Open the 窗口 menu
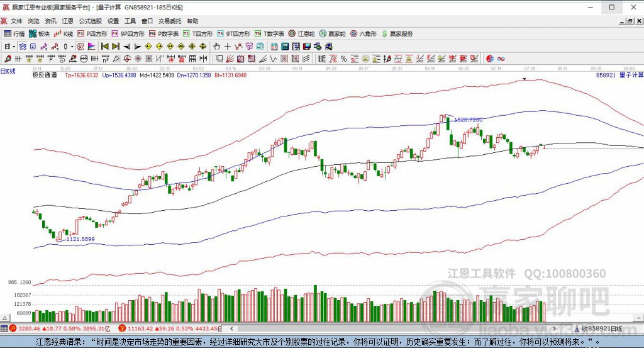 (x=147, y=21)
